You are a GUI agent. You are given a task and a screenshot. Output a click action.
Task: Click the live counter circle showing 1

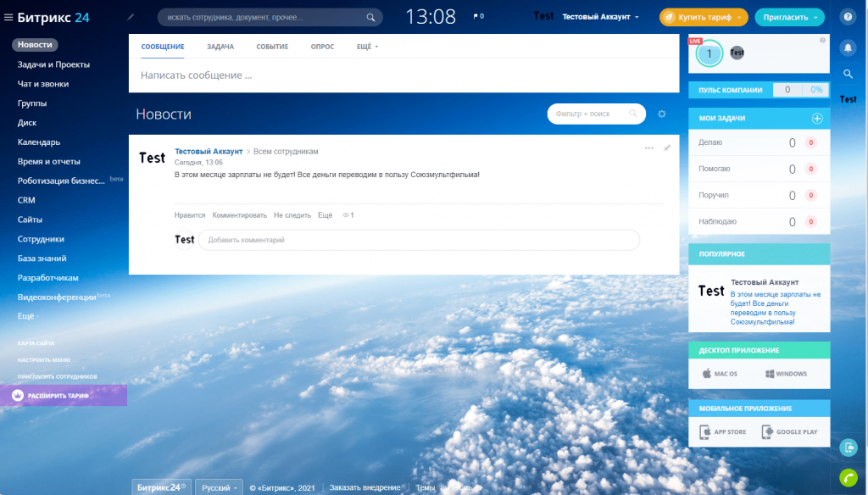[x=709, y=53]
